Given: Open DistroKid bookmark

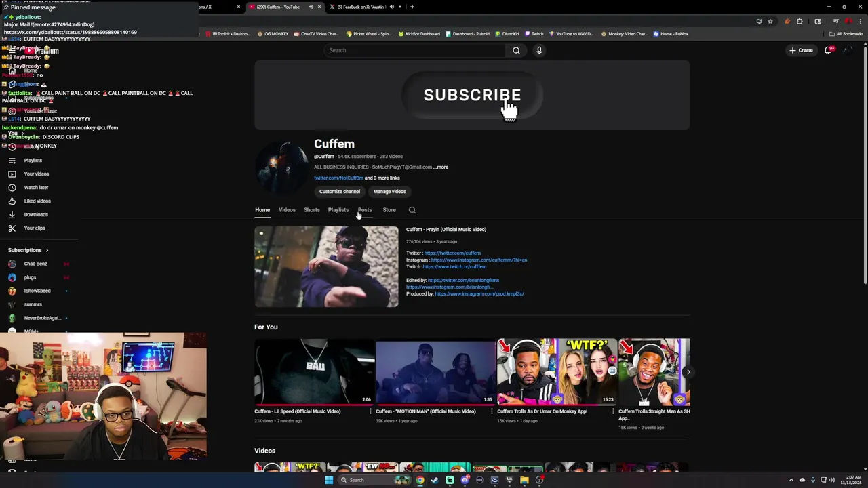Looking at the screenshot, I should pyautogui.click(x=507, y=34).
